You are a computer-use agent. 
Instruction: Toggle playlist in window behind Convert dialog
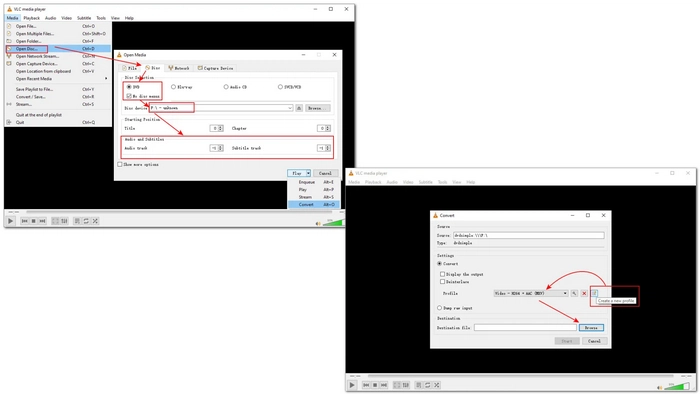coord(419,385)
